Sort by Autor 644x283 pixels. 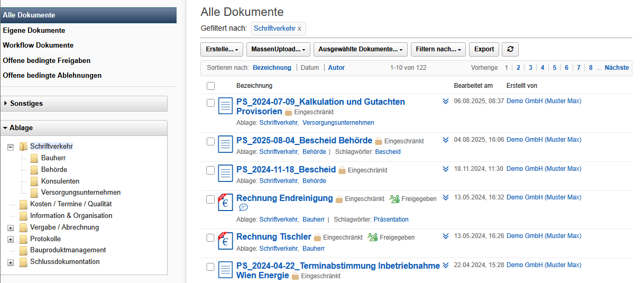[x=336, y=68]
